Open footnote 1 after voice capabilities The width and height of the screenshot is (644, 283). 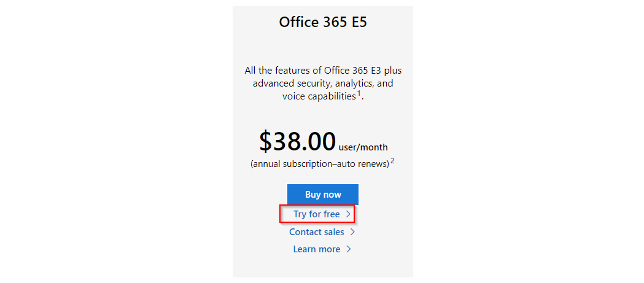click(x=359, y=94)
